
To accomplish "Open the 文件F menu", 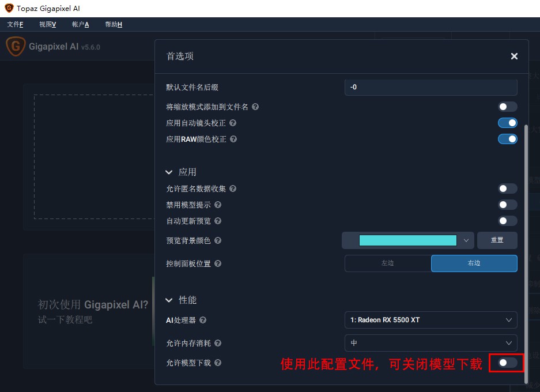I will click(15, 24).
